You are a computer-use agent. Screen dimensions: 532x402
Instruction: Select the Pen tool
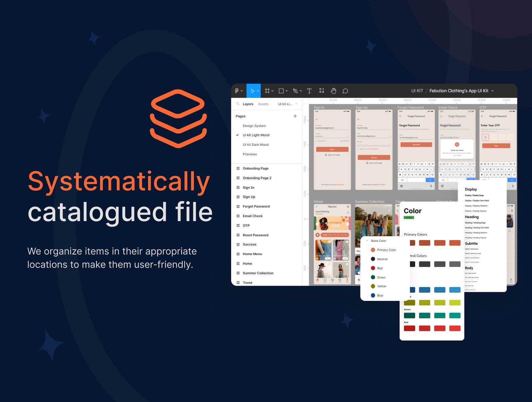coord(295,91)
